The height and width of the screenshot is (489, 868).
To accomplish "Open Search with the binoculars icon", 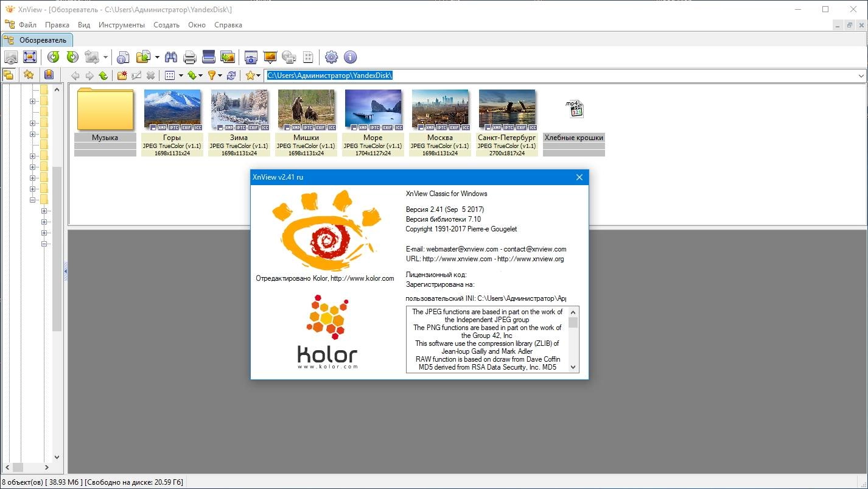I will [x=171, y=57].
